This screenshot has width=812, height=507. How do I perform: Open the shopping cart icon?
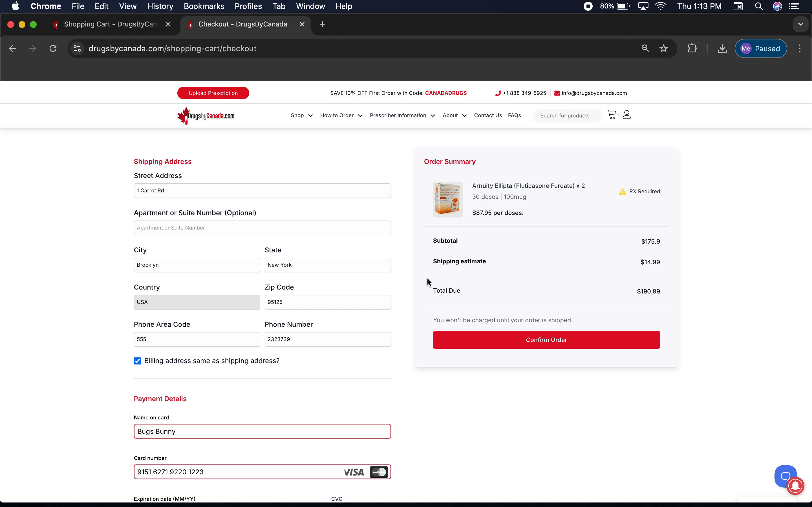(x=612, y=115)
